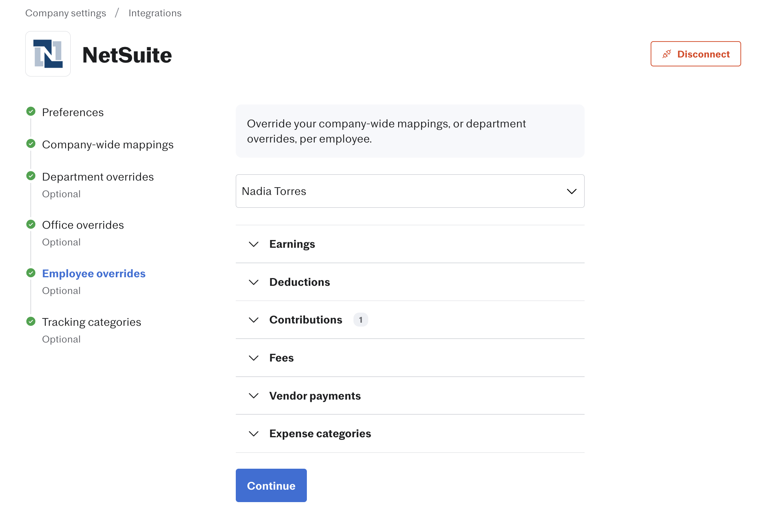
Task: Expand the Deductions section
Action: click(410, 282)
